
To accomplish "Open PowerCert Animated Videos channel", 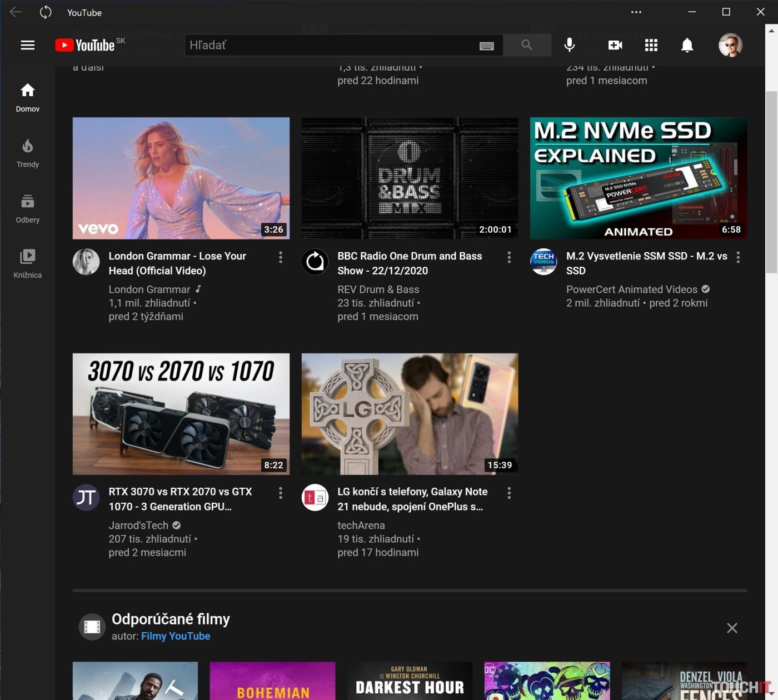I will pos(631,289).
